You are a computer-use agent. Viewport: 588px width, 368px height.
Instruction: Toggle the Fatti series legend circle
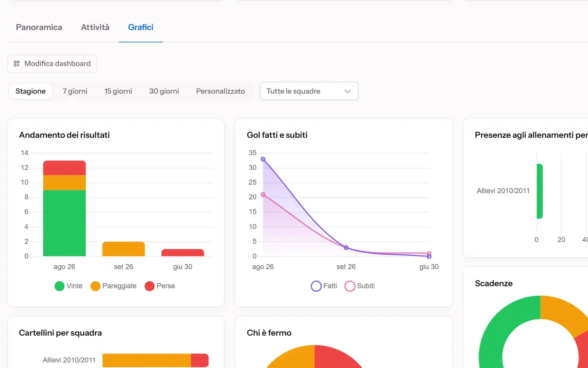point(316,286)
